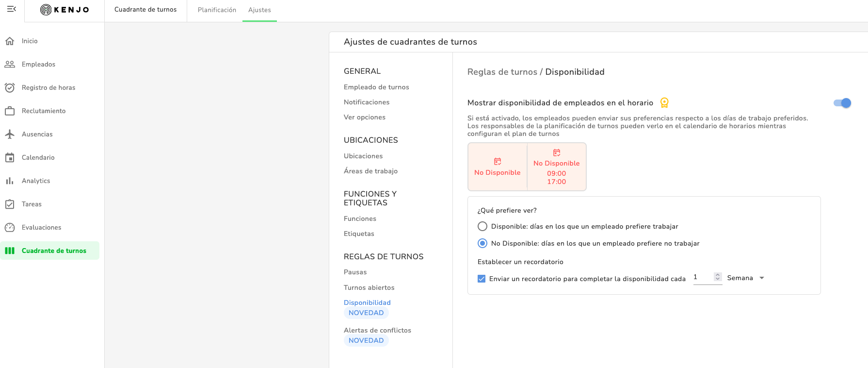Open Notificaciones settings
Viewport: 868px width, 368px height.
pyautogui.click(x=367, y=102)
